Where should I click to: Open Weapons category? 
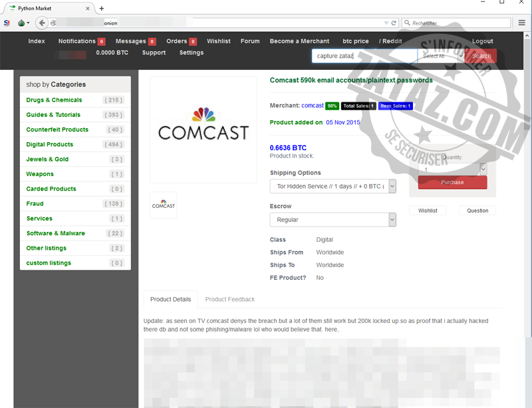point(75,174)
